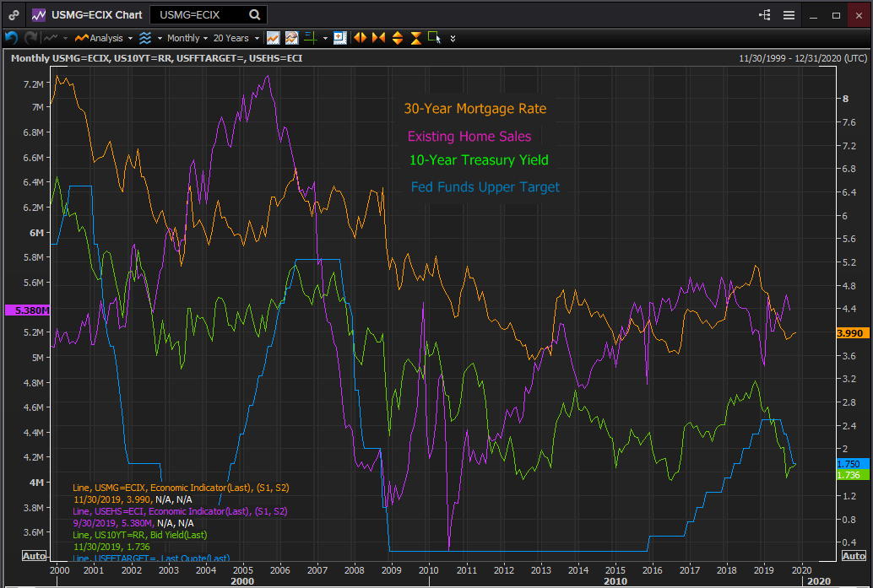
Task: Click the crosshair drawing tool icon
Action: pos(311,38)
